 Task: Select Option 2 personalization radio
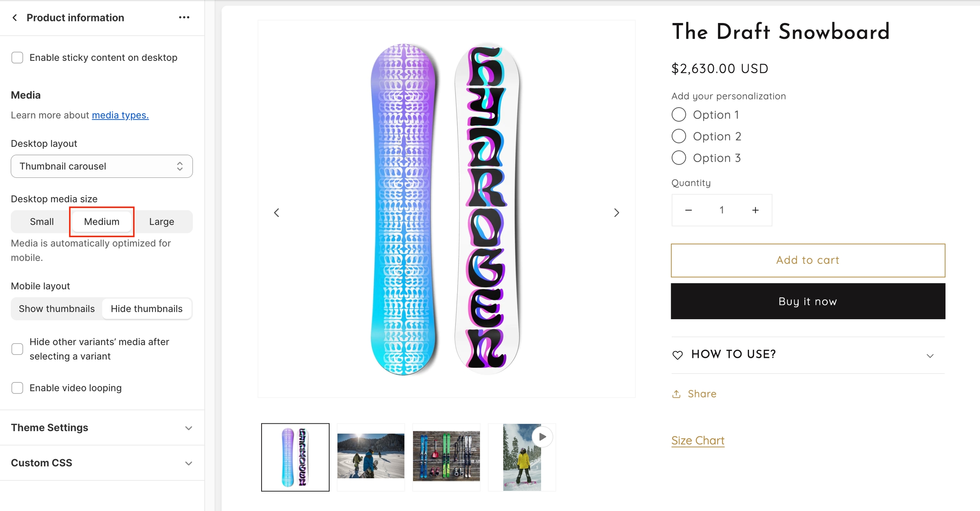(x=679, y=136)
